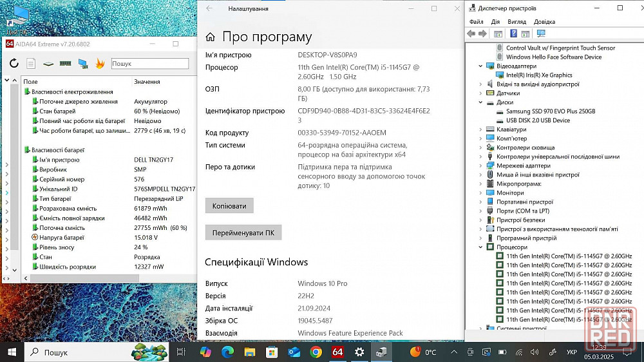Switch to Device Manager taskbar icon
The image size is (644, 362).
tap(381, 352)
